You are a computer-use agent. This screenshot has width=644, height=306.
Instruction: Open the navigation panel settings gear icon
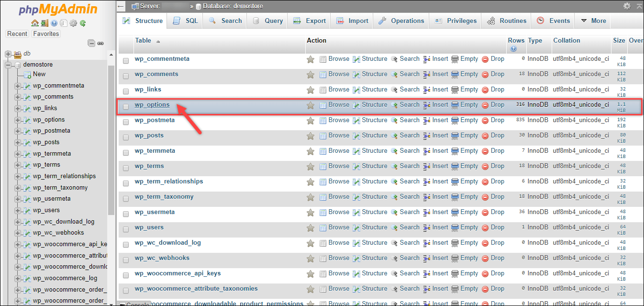[73, 23]
